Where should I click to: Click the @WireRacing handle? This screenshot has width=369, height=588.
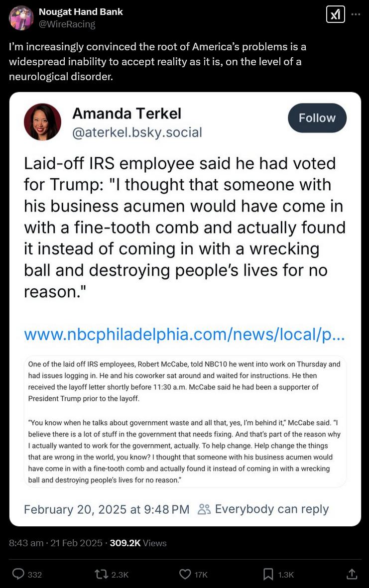[x=67, y=24]
